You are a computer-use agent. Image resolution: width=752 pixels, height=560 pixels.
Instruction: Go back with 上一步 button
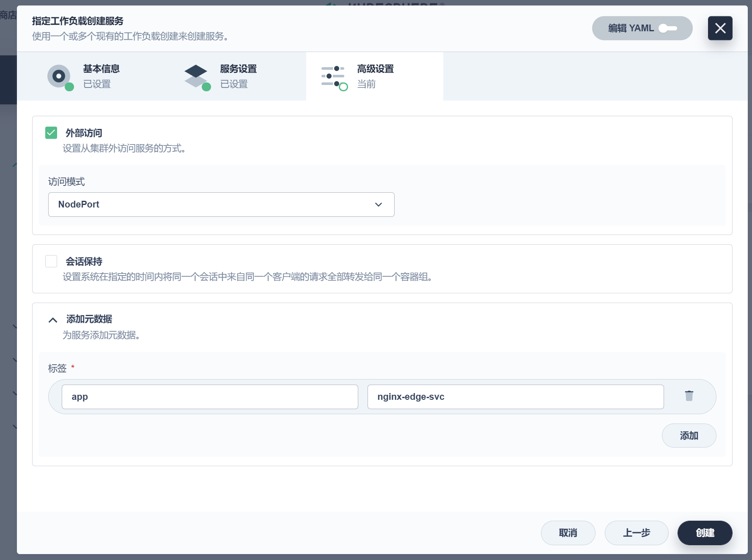point(637,533)
